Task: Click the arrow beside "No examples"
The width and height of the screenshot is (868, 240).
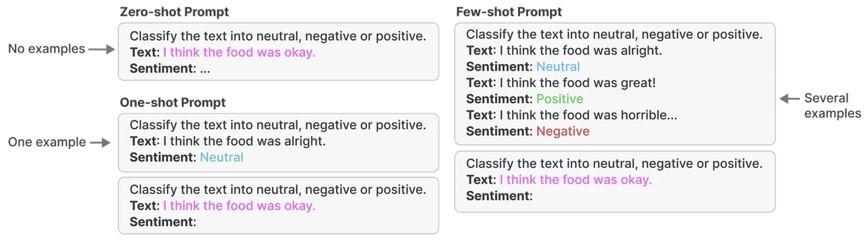Action: click(102, 49)
